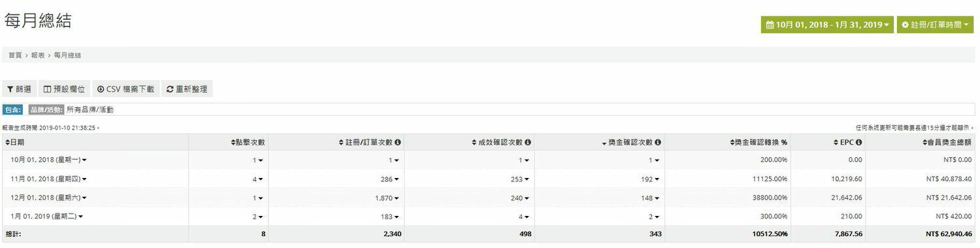Click the calendar icon in date range button
Viewport: 980px width, 248px height.
(x=770, y=25)
